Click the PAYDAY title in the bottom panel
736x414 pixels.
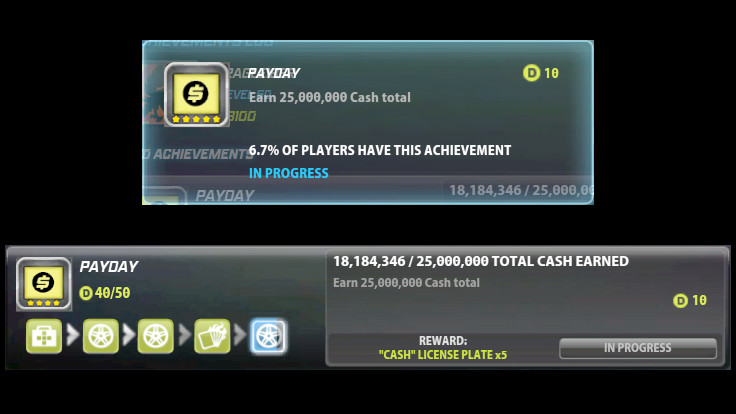(x=109, y=267)
